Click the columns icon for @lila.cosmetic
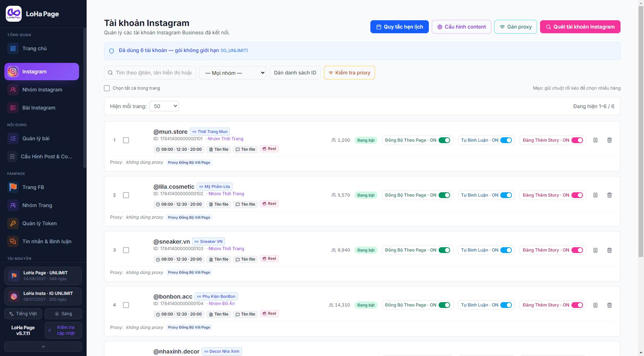The height and width of the screenshot is (356, 644). pyautogui.click(x=596, y=195)
